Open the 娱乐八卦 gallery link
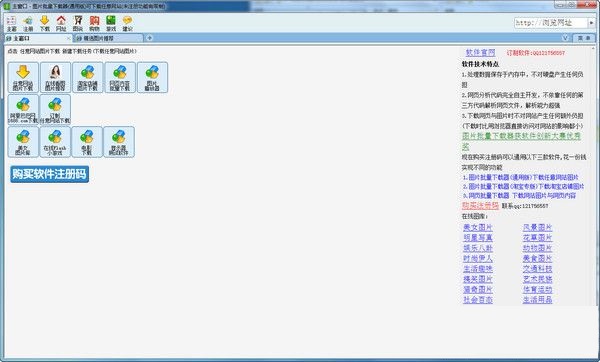600x362 pixels. (x=478, y=248)
